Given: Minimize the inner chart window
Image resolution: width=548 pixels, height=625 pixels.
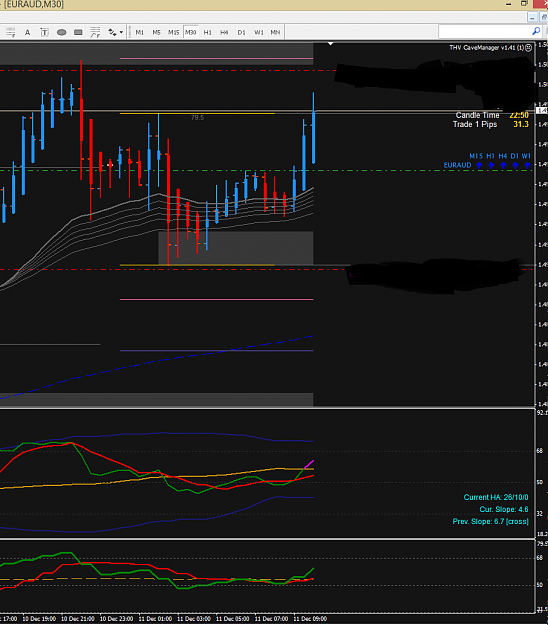Looking at the screenshot, I should (532, 17).
